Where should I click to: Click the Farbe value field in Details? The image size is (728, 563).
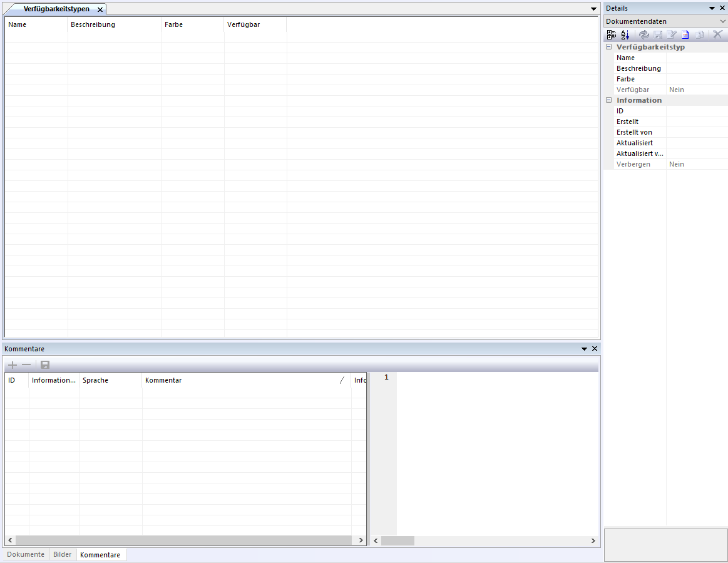click(x=696, y=79)
